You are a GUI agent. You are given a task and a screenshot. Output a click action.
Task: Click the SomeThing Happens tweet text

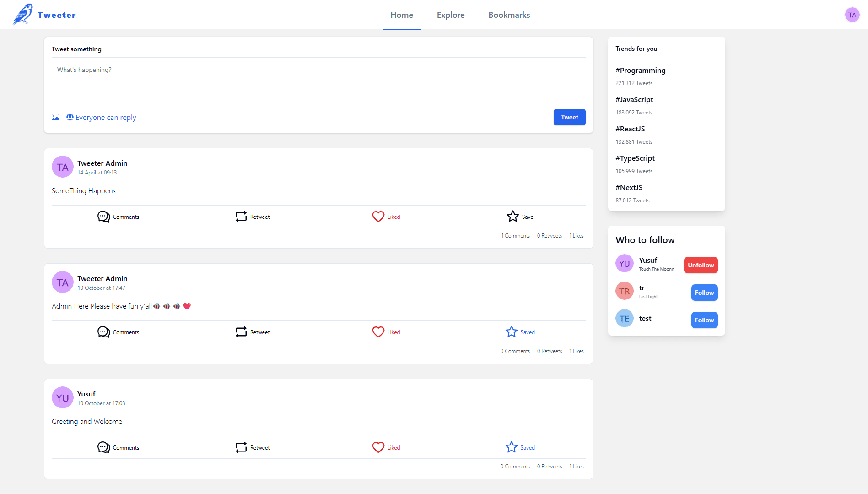[84, 191]
